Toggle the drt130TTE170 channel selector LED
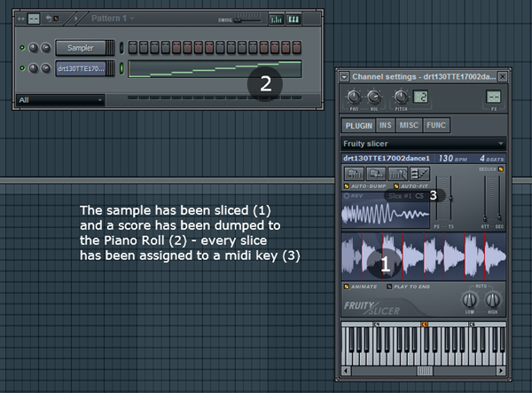532x393 pixels. tap(121, 68)
